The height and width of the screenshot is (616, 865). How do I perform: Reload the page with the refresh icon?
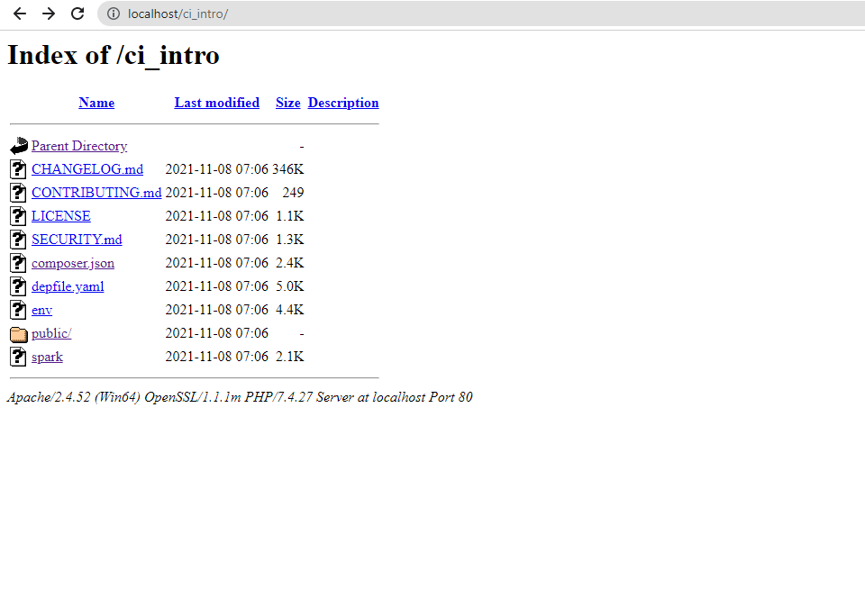click(77, 14)
